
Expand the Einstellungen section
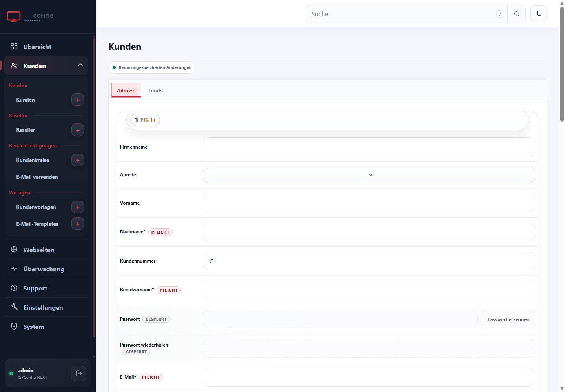coord(46,307)
